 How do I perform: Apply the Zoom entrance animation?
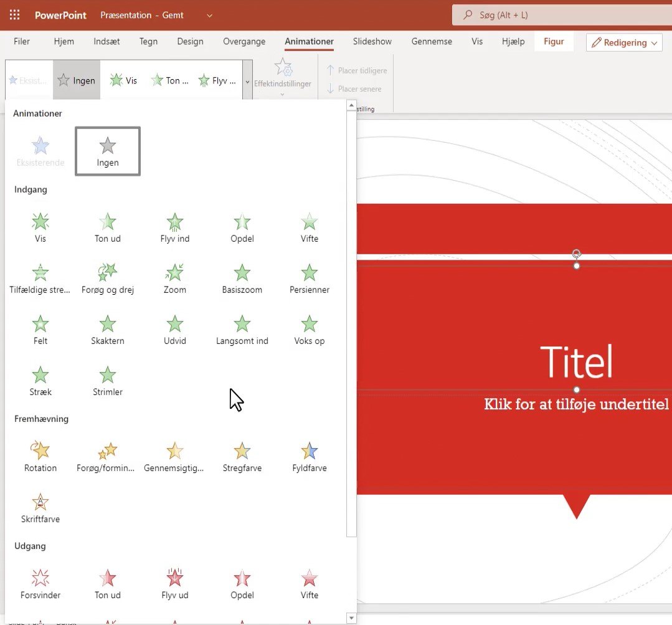point(175,279)
